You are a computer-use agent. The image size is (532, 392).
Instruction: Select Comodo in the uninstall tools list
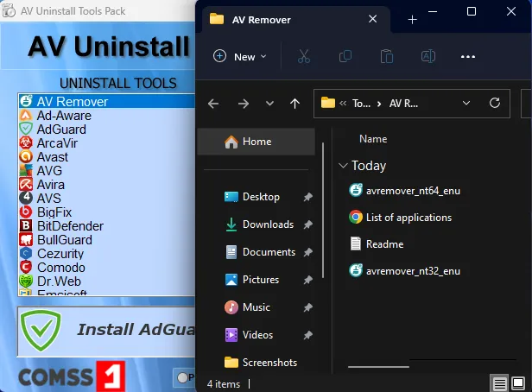[106, 268]
